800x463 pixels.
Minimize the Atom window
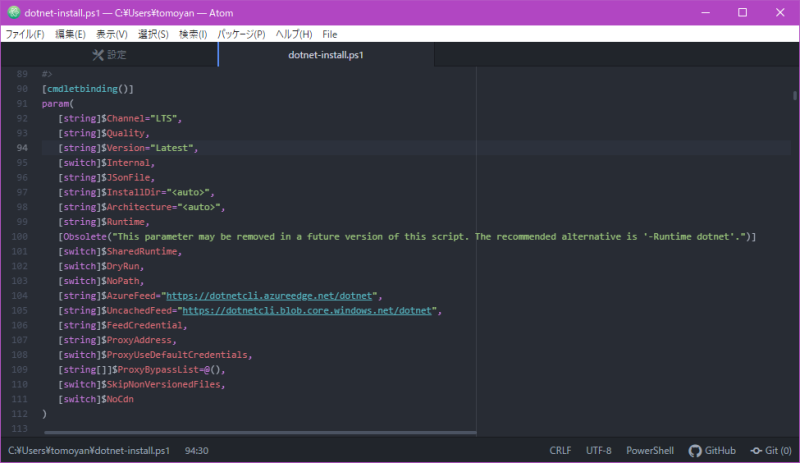coord(706,13)
